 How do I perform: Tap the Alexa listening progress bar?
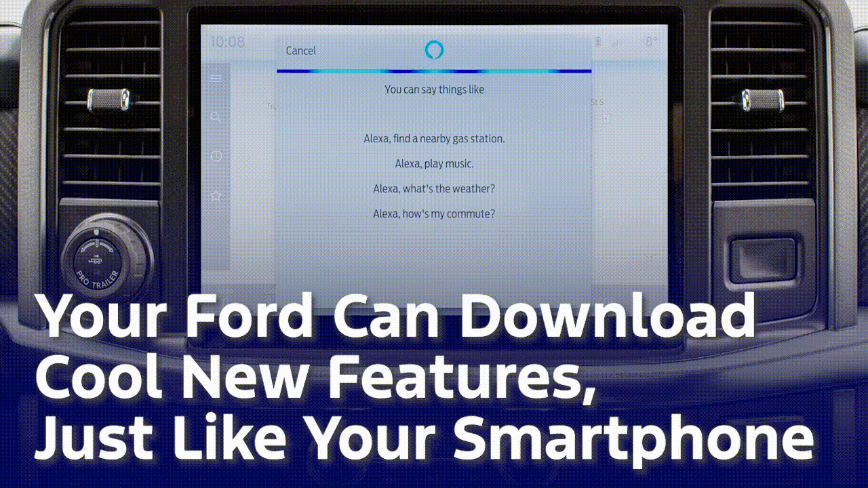[434, 71]
